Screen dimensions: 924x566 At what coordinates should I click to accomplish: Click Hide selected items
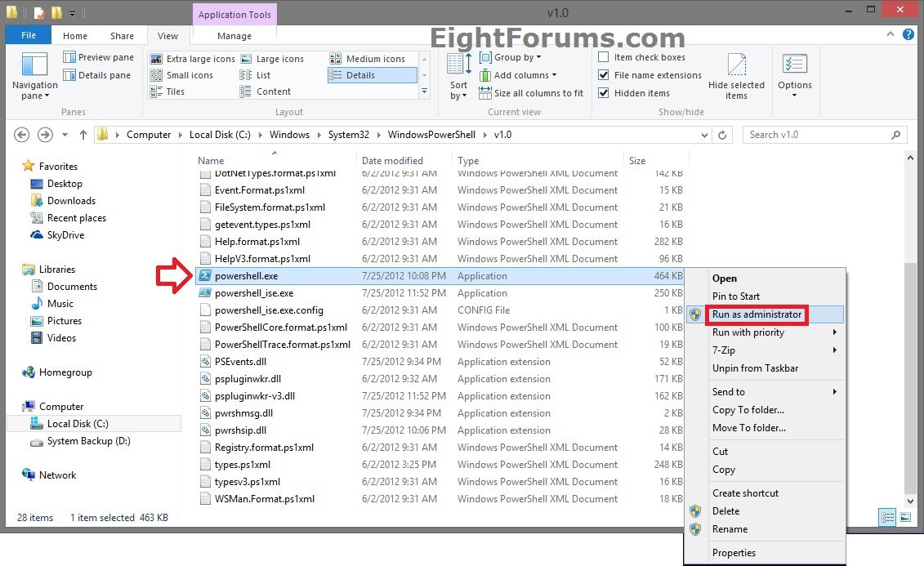(736, 76)
